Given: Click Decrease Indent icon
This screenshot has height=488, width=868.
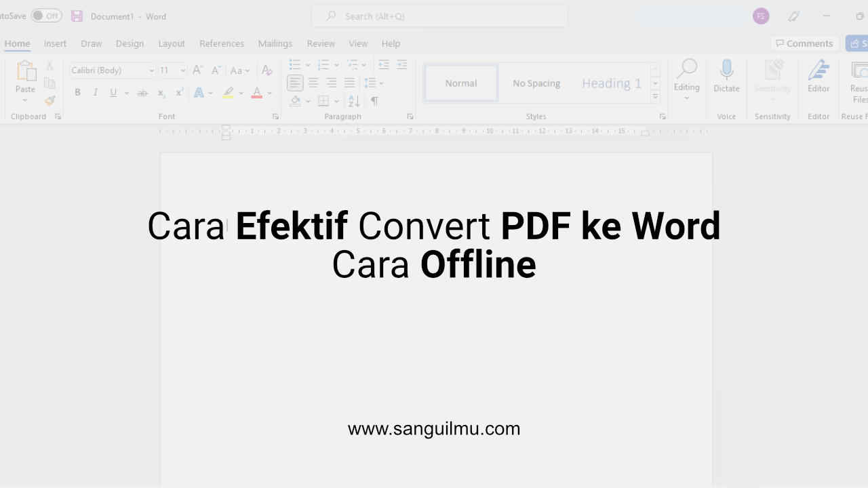Looking at the screenshot, I should (384, 65).
